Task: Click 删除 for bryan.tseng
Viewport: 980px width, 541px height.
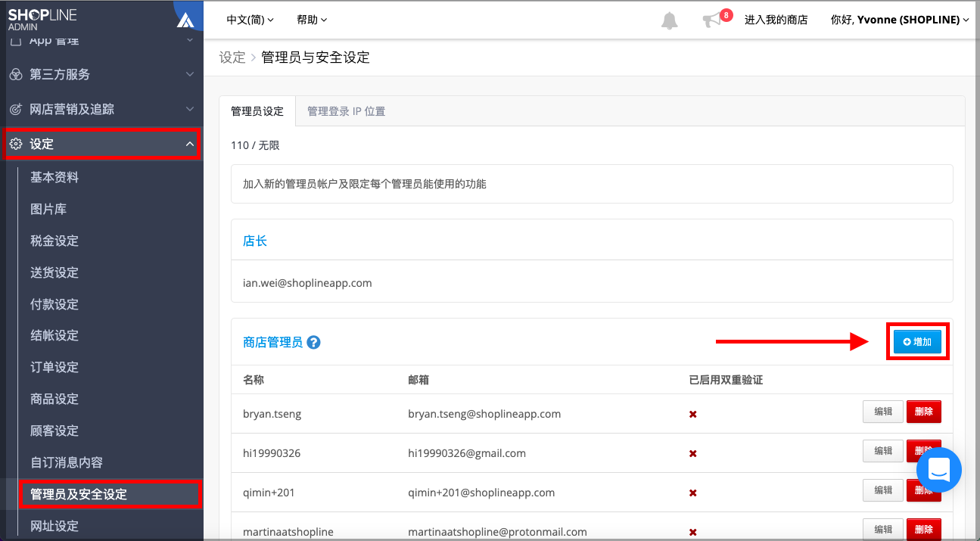Action: (924, 412)
